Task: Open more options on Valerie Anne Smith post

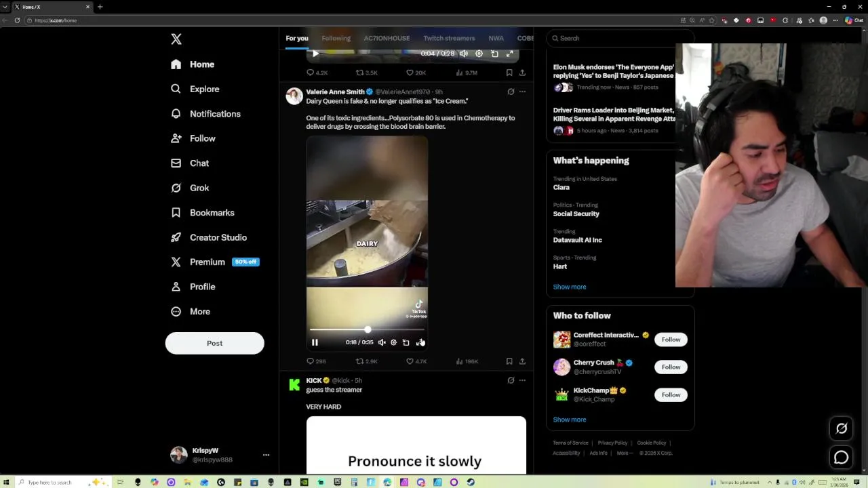Action: click(522, 91)
